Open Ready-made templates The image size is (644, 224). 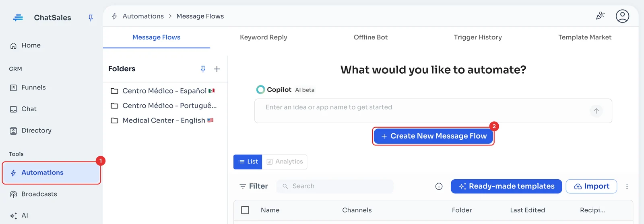506,186
